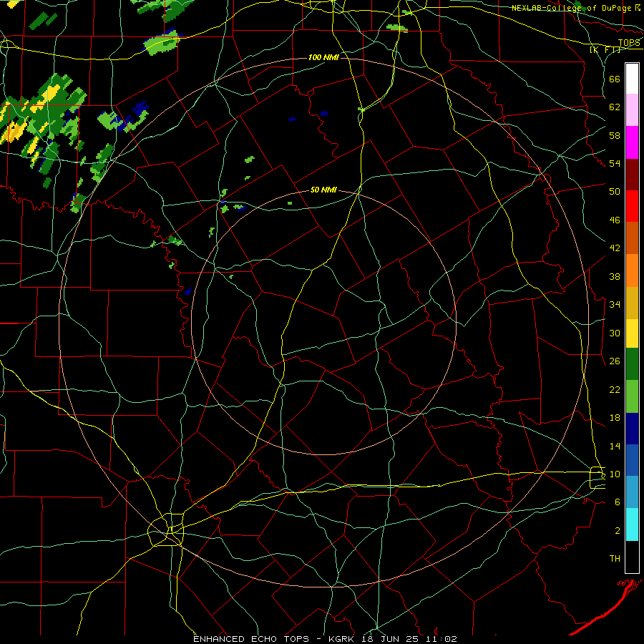
Task: Click the 50 value on the legend
Action: tap(615, 192)
